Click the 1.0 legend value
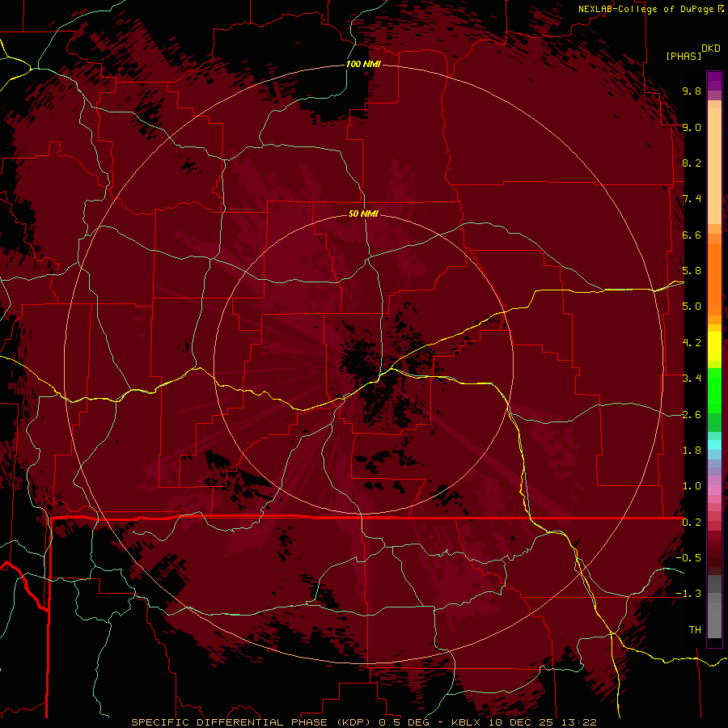The width and height of the screenshot is (728, 728). [x=692, y=486]
